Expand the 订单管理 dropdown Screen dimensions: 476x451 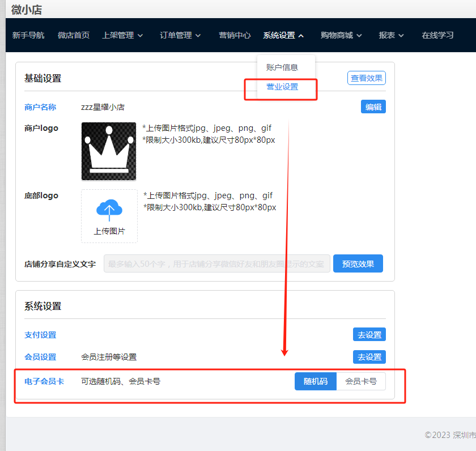pos(180,35)
